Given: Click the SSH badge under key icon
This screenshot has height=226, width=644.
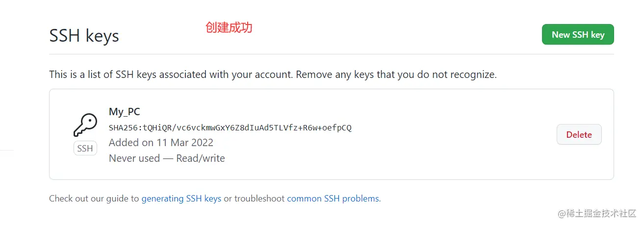Looking at the screenshot, I should (x=85, y=149).
